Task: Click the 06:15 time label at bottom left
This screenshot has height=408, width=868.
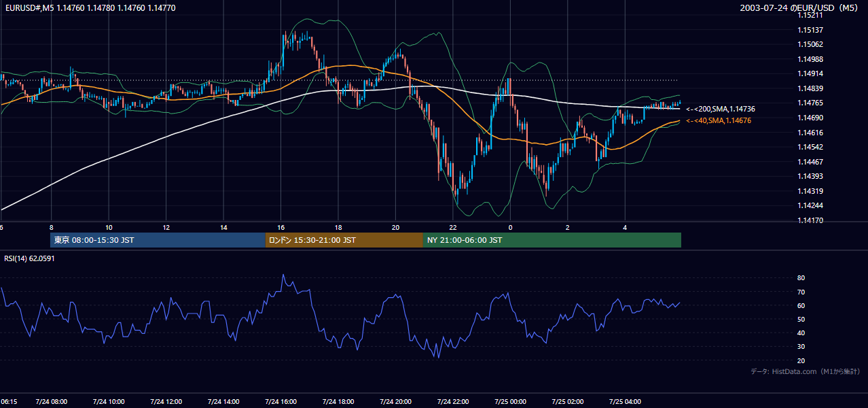Action: pyautogui.click(x=9, y=402)
